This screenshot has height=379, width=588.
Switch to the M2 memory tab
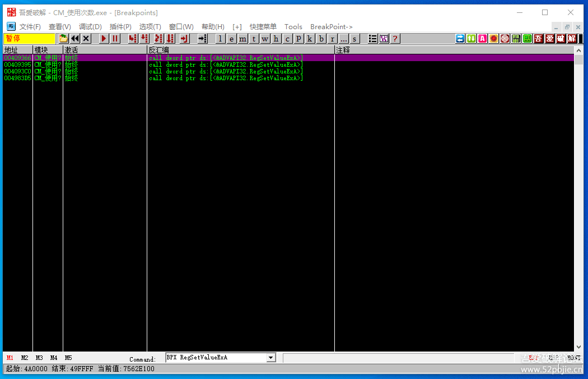[x=25, y=358]
